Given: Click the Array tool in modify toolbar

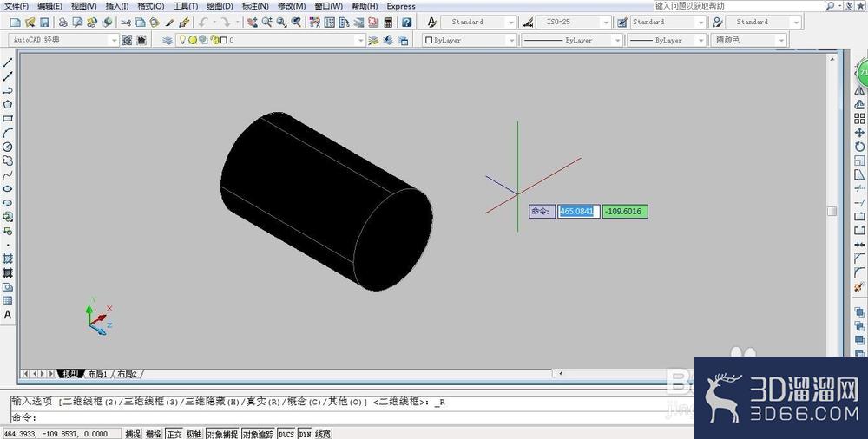Looking at the screenshot, I should [x=859, y=119].
